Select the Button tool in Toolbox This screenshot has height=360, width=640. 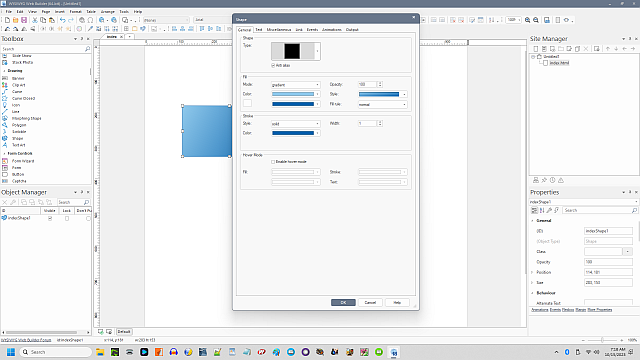coord(18,174)
